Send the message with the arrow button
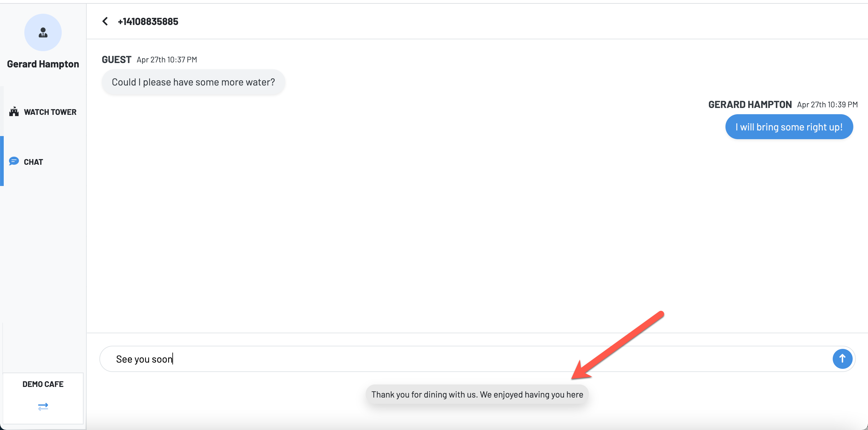Image resolution: width=868 pixels, height=430 pixels. coord(842,359)
